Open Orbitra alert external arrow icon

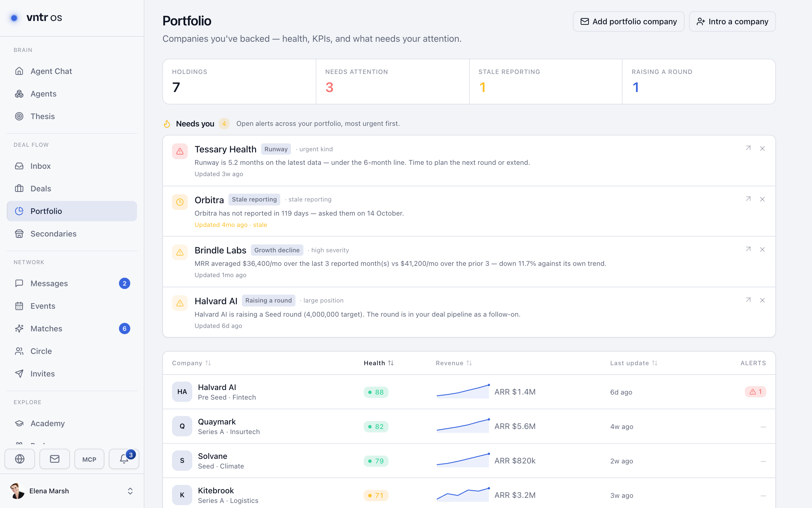pos(748,199)
